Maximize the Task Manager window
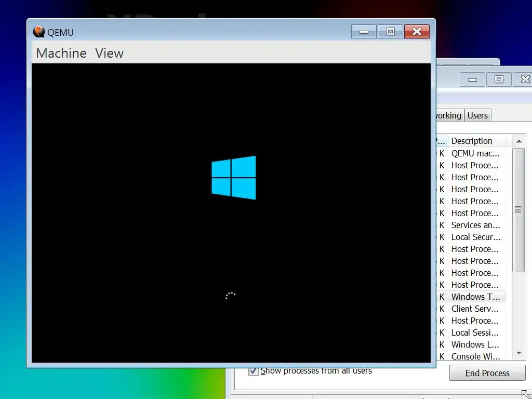Image resolution: width=532 pixels, height=399 pixels. tap(499, 79)
